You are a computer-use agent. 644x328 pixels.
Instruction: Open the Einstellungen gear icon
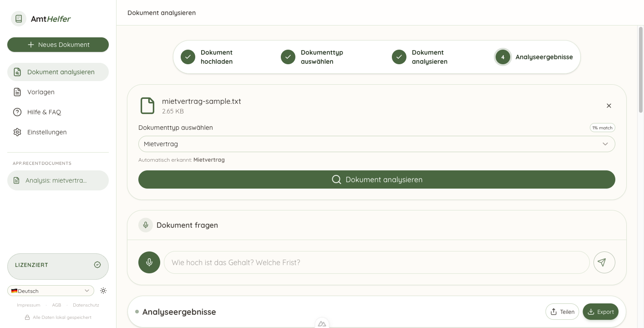17,132
